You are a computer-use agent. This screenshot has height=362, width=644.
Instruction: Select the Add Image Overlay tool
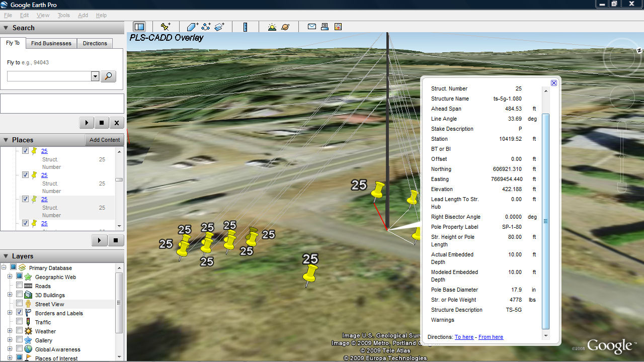click(219, 27)
